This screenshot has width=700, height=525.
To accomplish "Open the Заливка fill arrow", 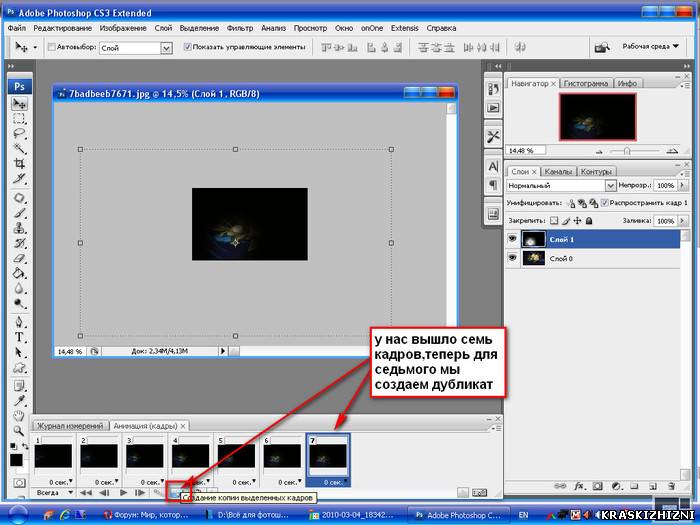I will (682, 221).
